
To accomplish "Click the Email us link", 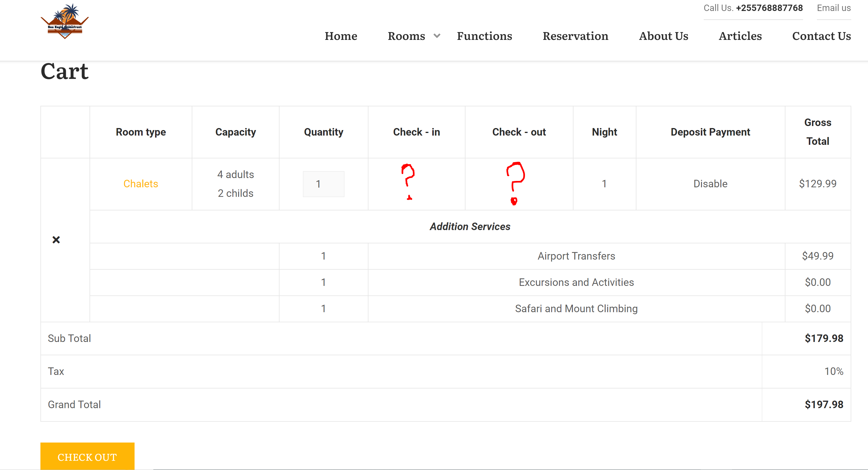I will (834, 8).
